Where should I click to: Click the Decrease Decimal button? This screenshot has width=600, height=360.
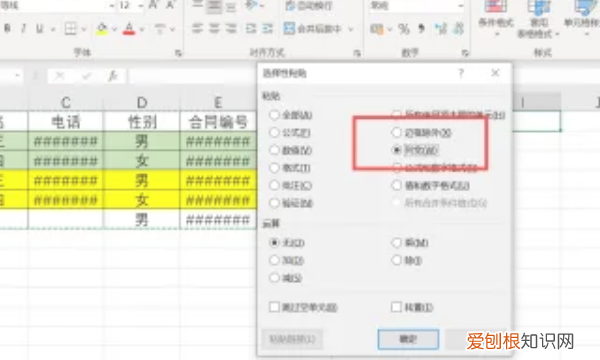click(x=458, y=29)
